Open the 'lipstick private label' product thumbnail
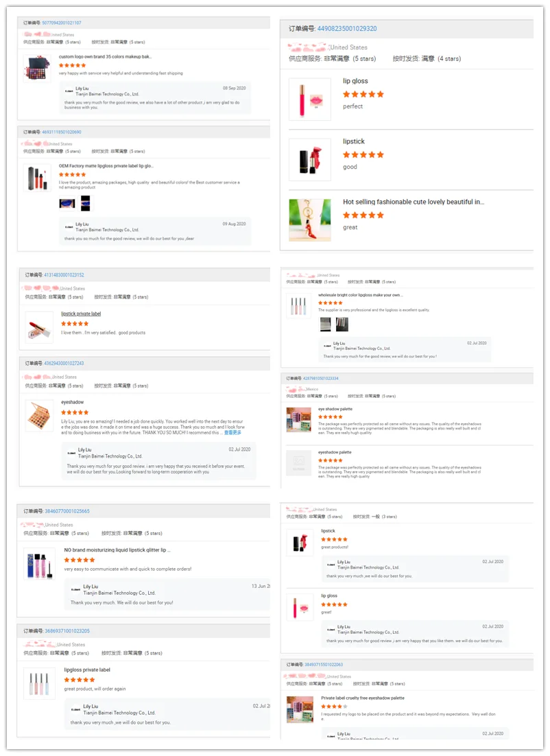The image size is (550, 756). click(x=39, y=327)
